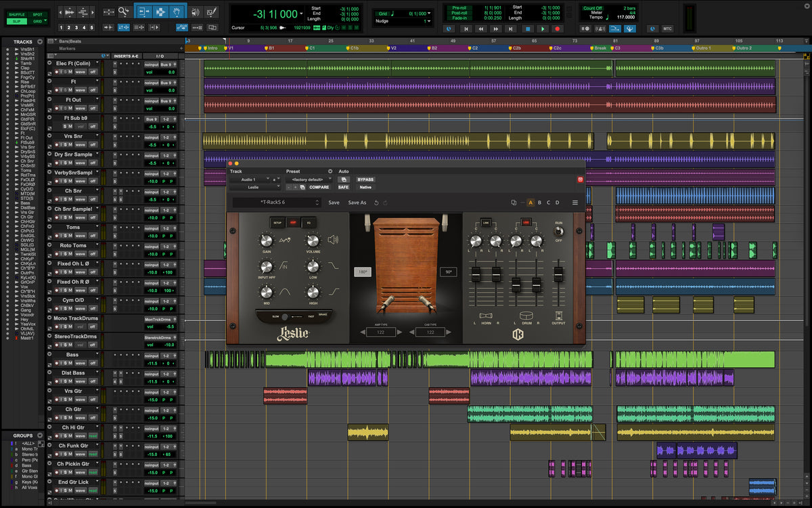Click the 90° mic angle button

tap(447, 272)
